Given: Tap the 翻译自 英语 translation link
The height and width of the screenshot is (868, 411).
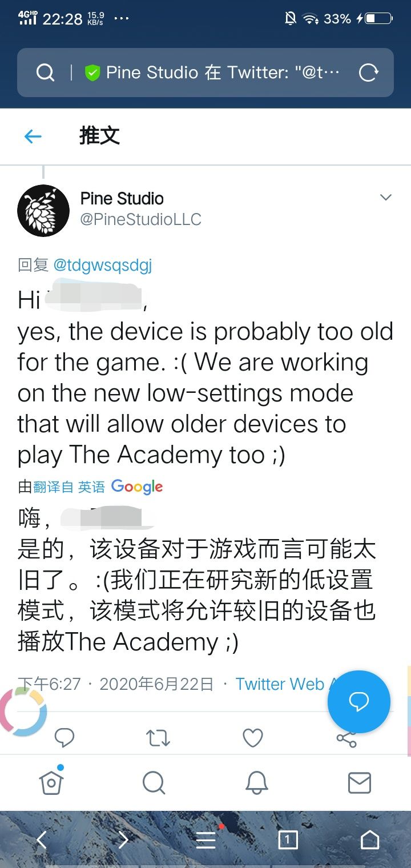Looking at the screenshot, I should (69, 487).
